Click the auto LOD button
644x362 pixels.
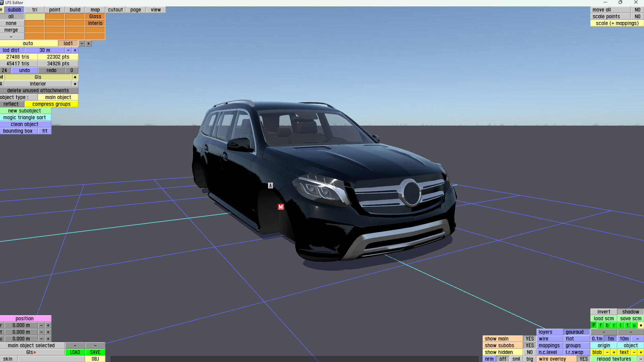pos(28,43)
